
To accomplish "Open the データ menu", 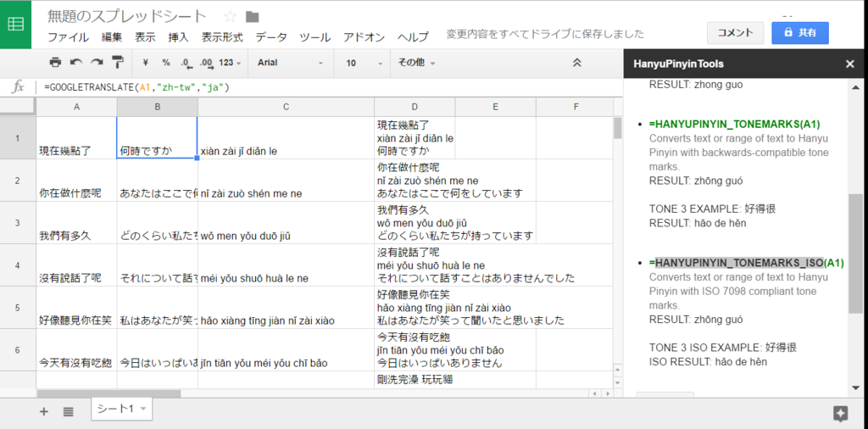I will pos(271,37).
